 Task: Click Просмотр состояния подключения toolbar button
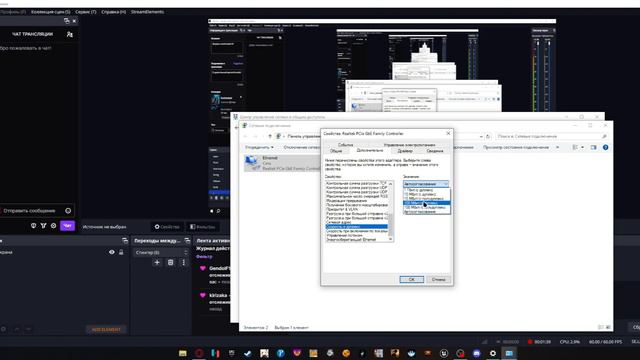tap(516, 147)
